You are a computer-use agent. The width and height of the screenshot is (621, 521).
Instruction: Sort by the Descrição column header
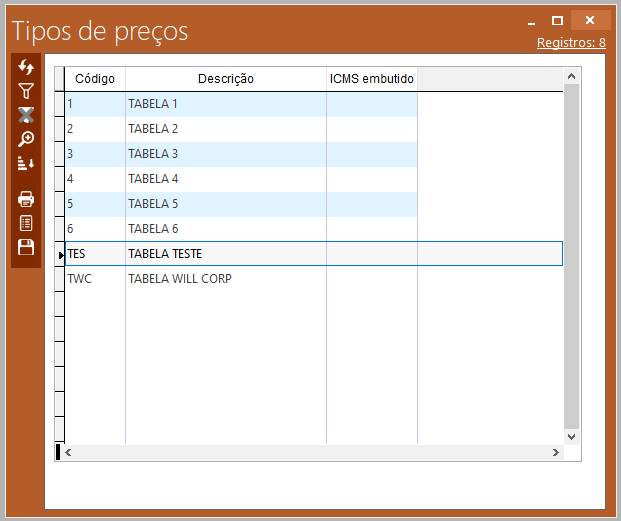pyautogui.click(x=225, y=79)
